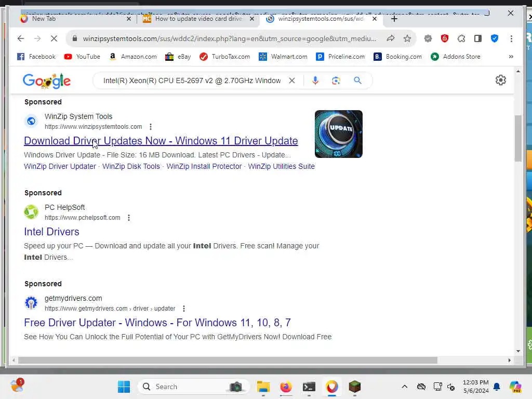Close the New Tab tab
This screenshot has width=532, height=399.
tap(129, 19)
